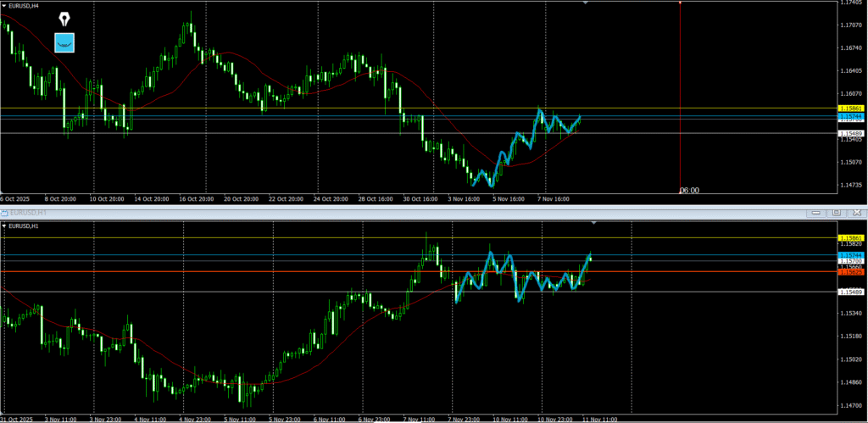Click orange 1.15625 price label on H1 chart
This screenshot has width=868, height=423.
click(850, 272)
